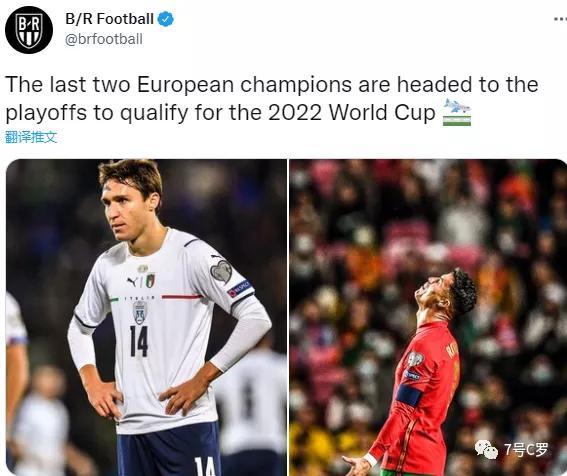Click the B/R Football display name

pos(110,19)
